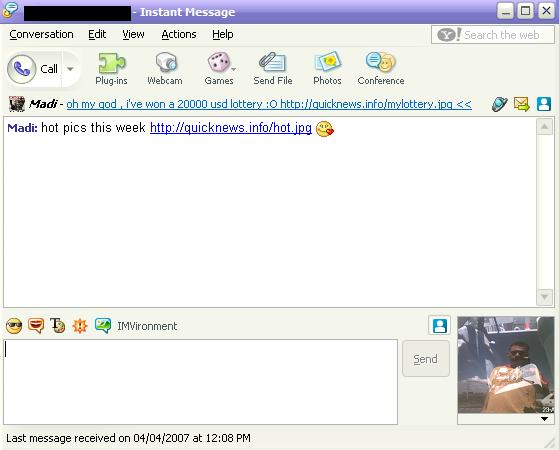Open the audibles lips icon
Screen dimensions: 559x450
coord(36,326)
